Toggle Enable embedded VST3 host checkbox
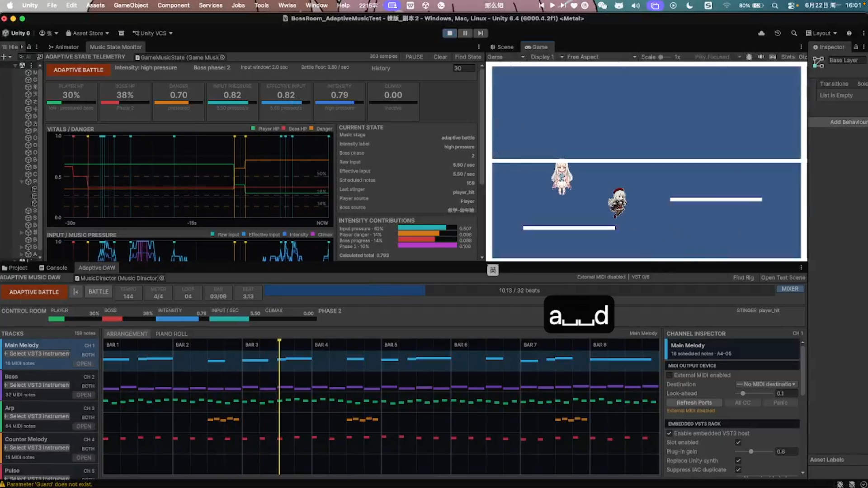Screen dimensions: 868x488 point(669,433)
